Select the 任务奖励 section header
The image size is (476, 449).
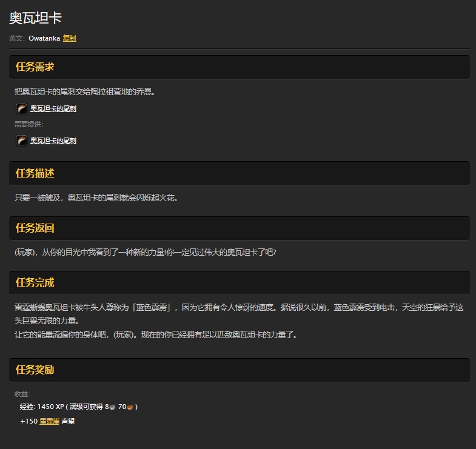click(35, 370)
